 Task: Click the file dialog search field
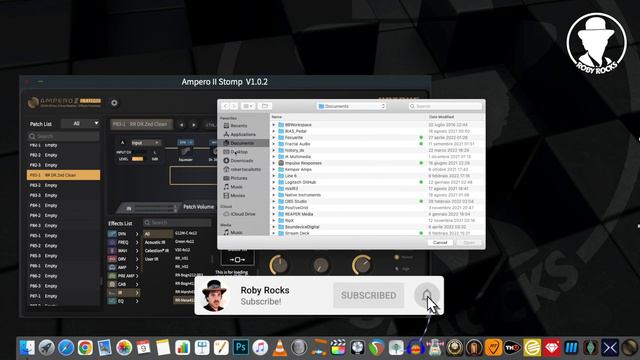445,106
